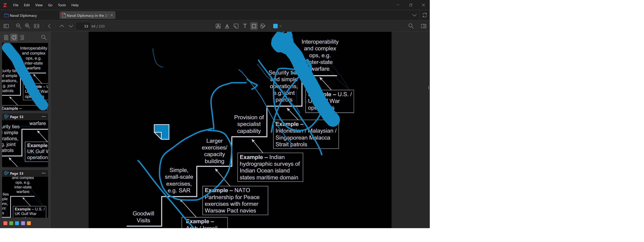Click the page number input field
Screen dimensions: 644x242
coord(83,26)
